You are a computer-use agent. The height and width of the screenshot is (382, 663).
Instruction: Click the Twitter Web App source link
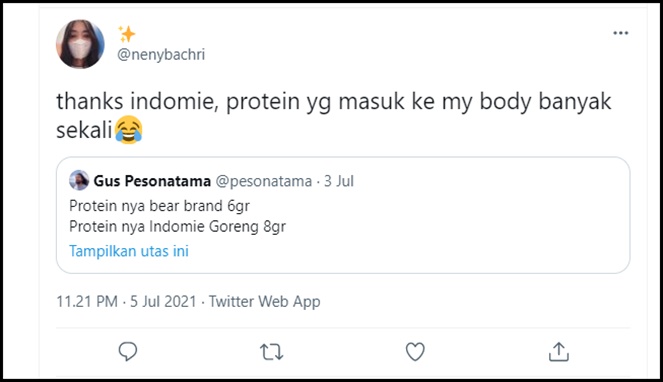click(265, 302)
